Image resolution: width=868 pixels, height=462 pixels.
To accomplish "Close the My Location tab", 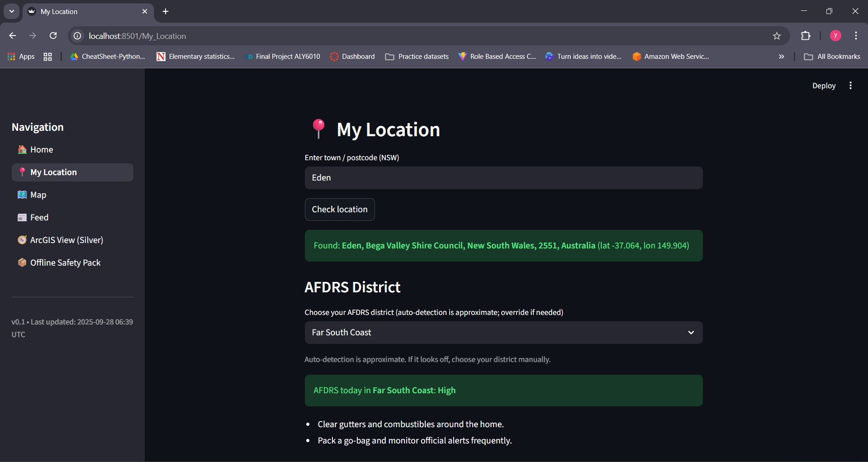I will [145, 11].
